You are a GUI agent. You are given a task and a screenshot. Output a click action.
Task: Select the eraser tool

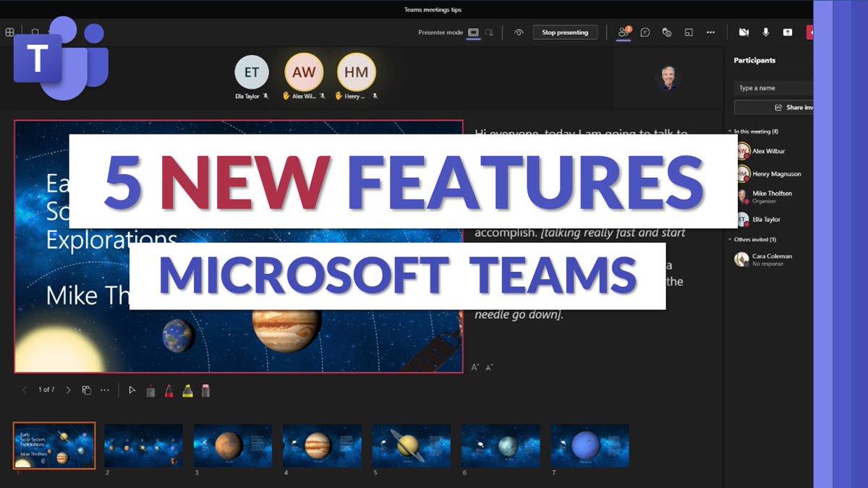[205, 390]
